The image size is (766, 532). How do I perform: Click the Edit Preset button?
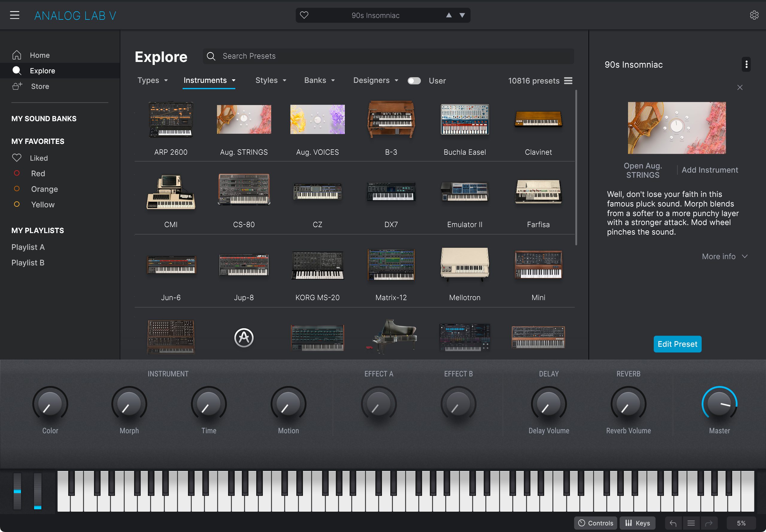coord(677,344)
